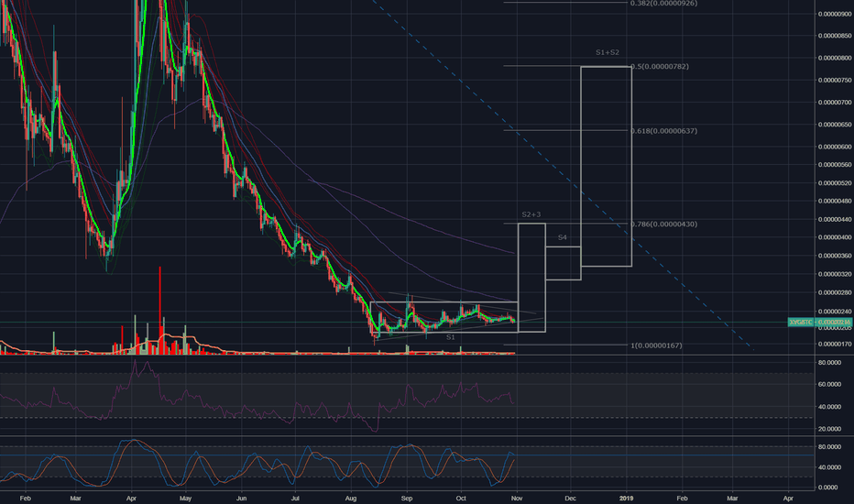854x504 pixels.
Task: Click the Nov label on the time axis
Action: click(517, 498)
